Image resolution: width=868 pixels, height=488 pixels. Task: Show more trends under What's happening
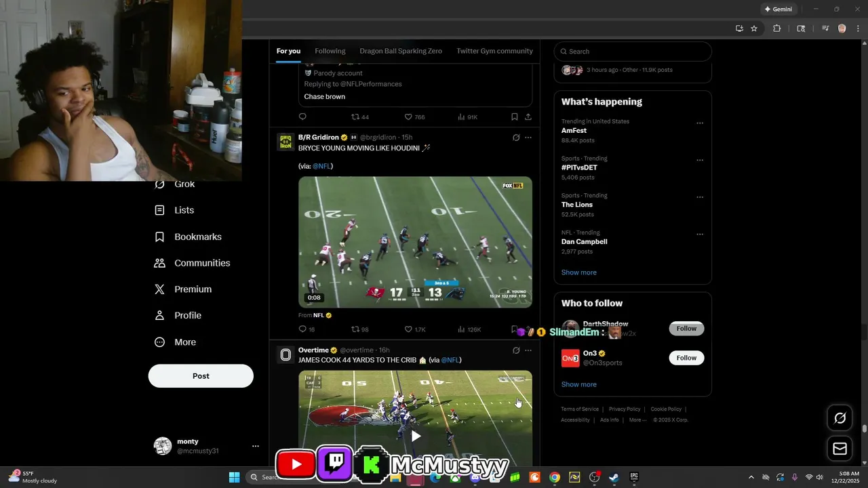(x=579, y=272)
